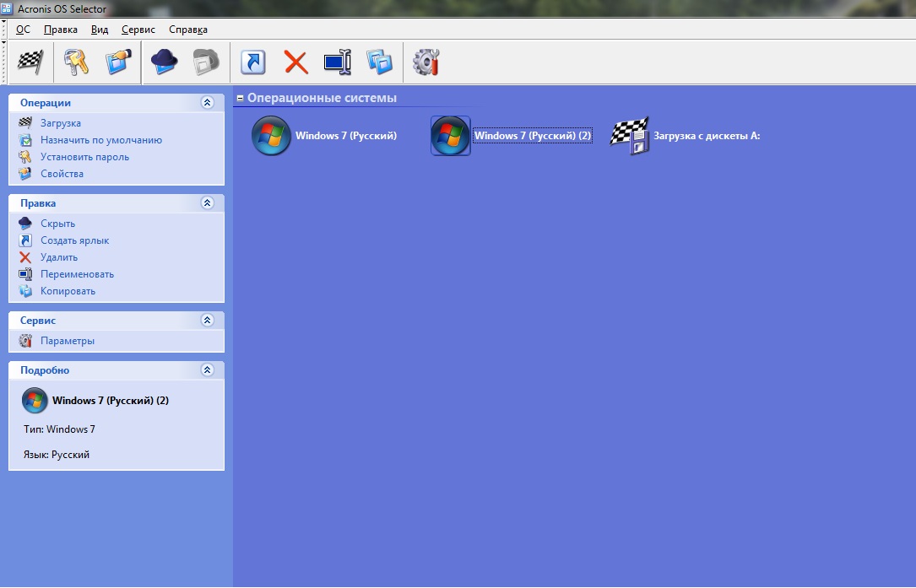Open the Вид menu
Image resolution: width=916 pixels, height=588 pixels.
100,30
